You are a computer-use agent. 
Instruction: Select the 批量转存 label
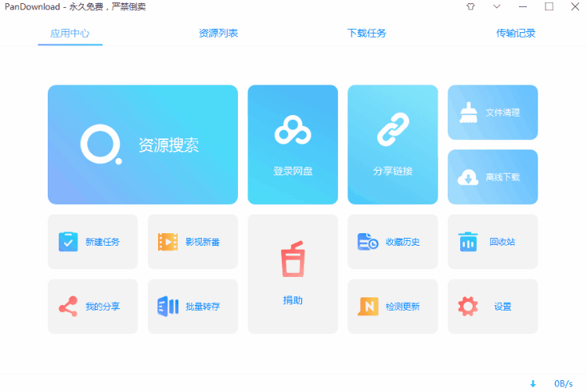[203, 307]
